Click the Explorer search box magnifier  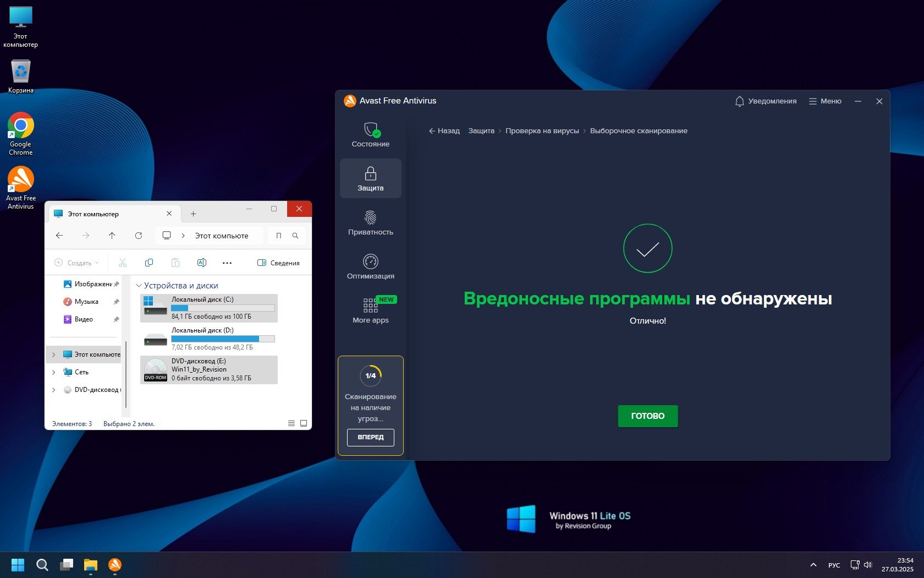295,236
